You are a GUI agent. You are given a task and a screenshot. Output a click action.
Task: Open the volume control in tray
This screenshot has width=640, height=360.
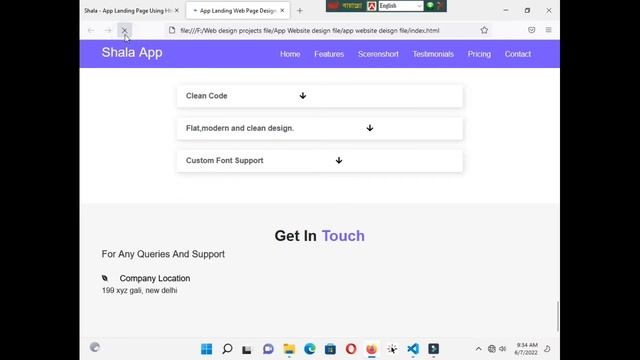point(503,349)
